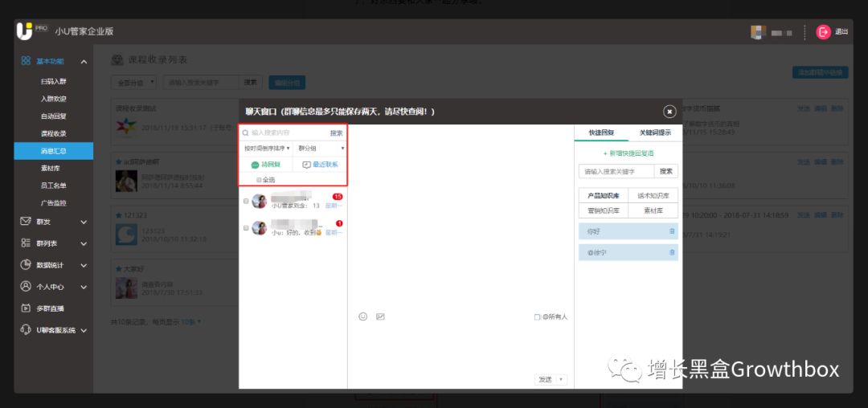868x408 pixels.
Task: Expand the 数据统计 menu chevron
Action: click(84, 265)
